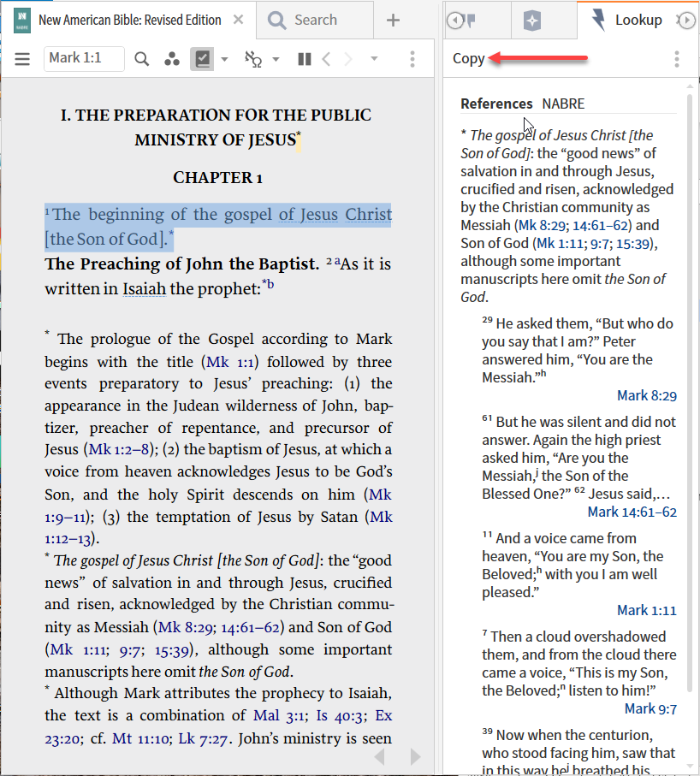Screen dimensions: 700x776
Task: Click the Mk 1:1 link in prologue footnote
Action: pyautogui.click(x=229, y=362)
